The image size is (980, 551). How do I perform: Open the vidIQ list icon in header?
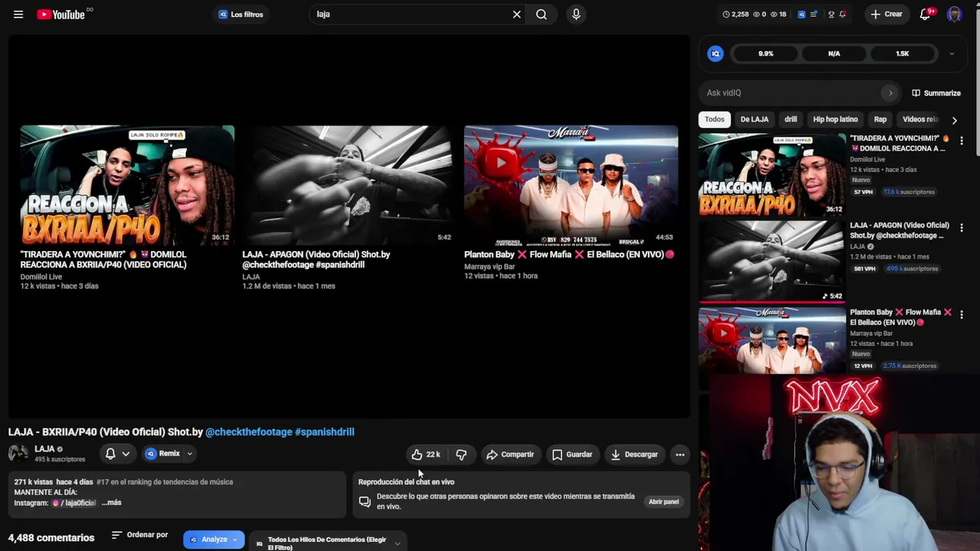coord(814,15)
